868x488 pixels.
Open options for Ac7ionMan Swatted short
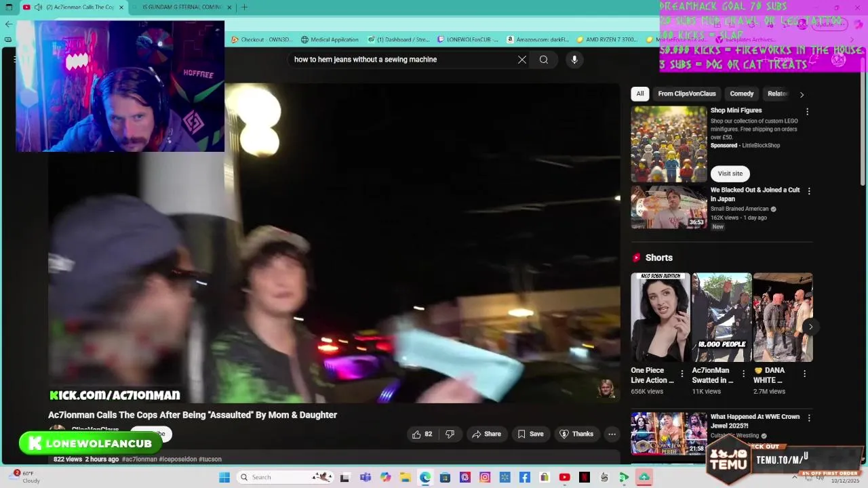click(x=743, y=373)
